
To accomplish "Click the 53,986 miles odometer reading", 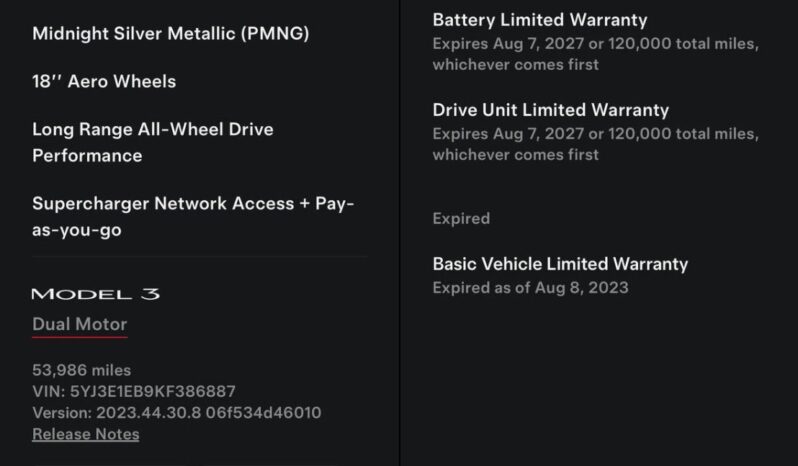I will tap(81, 370).
